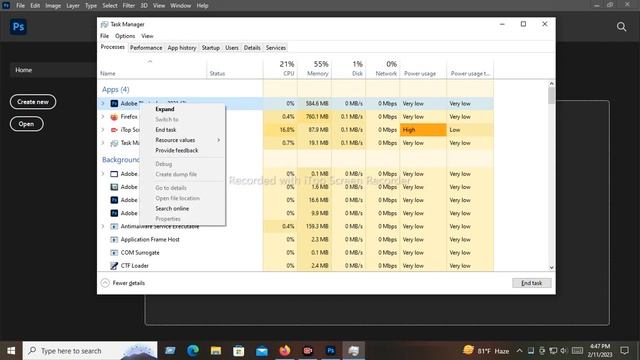The image size is (640, 360).
Task: Expand the Task Manager process row chevron
Action: (103, 143)
